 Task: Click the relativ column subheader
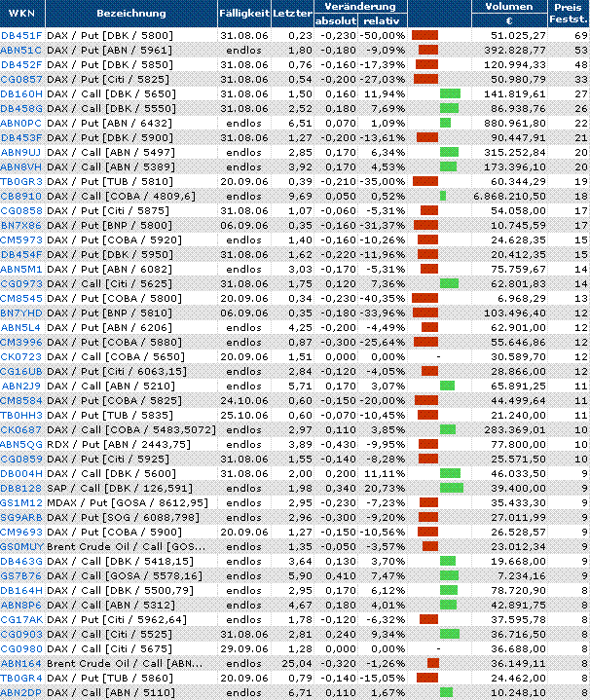[x=382, y=21]
